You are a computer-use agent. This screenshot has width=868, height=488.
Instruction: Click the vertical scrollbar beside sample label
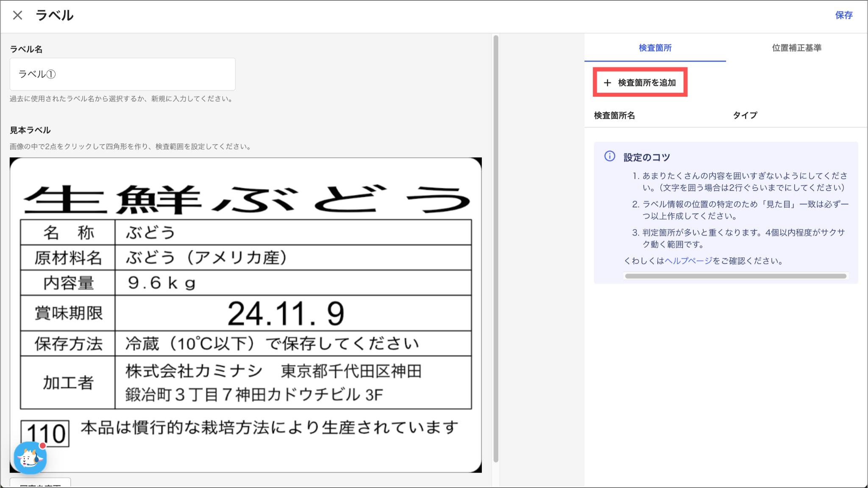tap(495, 248)
